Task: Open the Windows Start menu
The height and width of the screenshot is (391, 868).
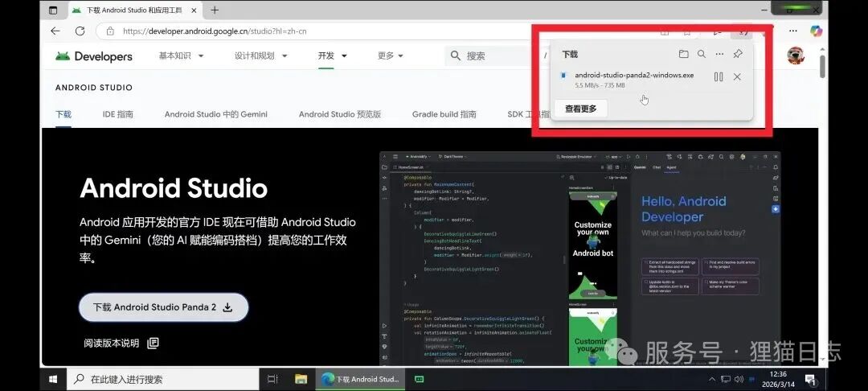Action: click(x=53, y=380)
